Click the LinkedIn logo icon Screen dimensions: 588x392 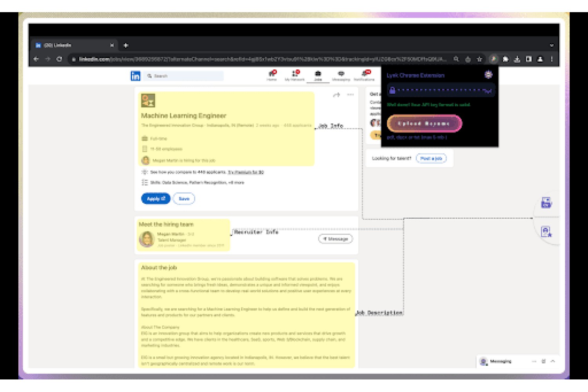135,76
